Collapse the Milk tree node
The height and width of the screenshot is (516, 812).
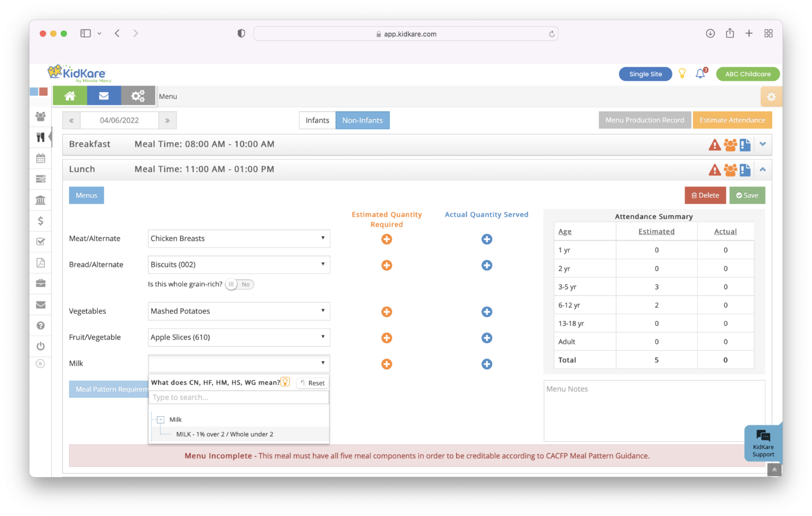[161, 420]
